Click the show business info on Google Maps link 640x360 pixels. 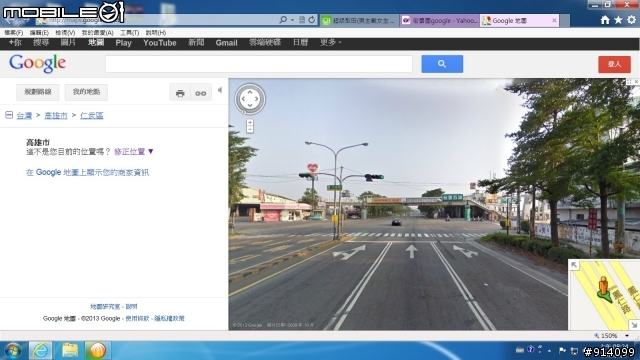point(87,172)
